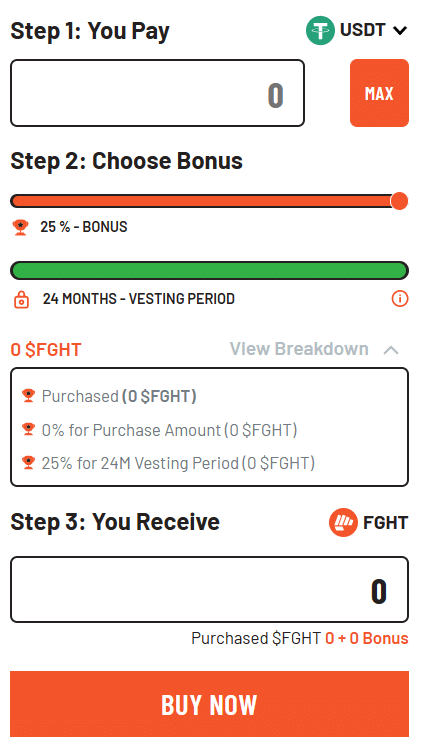Screen dimensions: 425x747
Task: Click the FGHT fist logo icon
Action: pyautogui.click(x=343, y=523)
